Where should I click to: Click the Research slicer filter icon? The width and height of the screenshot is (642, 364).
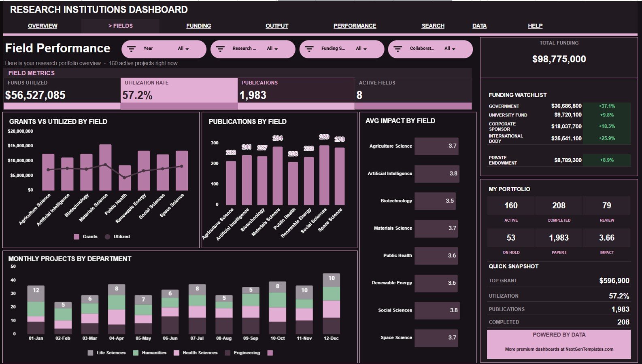pos(220,49)
